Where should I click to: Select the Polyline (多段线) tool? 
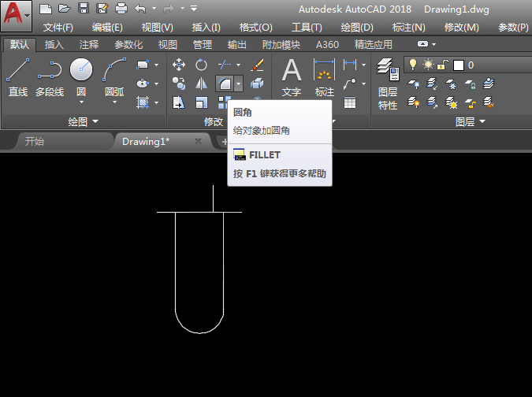[x=50, y=77]
